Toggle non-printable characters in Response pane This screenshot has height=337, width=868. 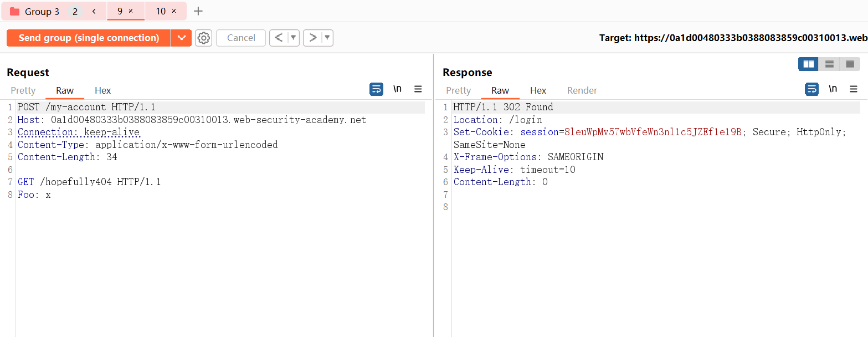(x=833, y=89)
